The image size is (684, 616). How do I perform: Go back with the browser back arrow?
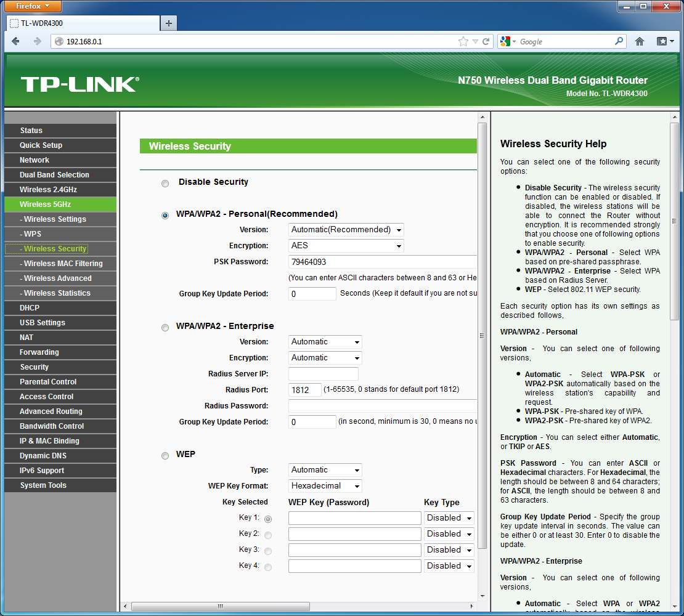15,41
